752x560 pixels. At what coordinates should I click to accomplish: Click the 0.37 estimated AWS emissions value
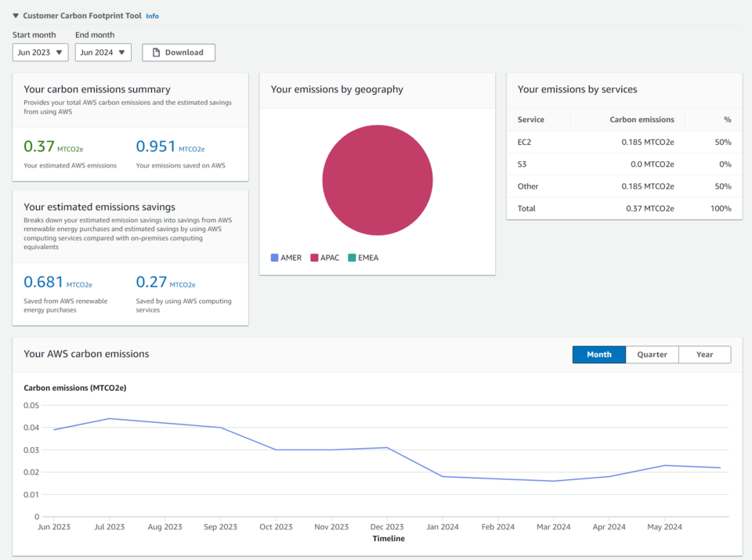(39, 146)
